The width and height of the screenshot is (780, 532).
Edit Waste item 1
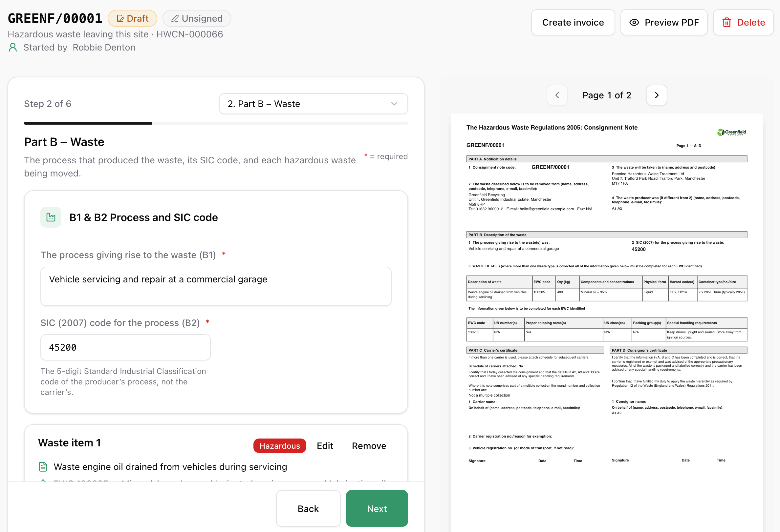(325, 446)
